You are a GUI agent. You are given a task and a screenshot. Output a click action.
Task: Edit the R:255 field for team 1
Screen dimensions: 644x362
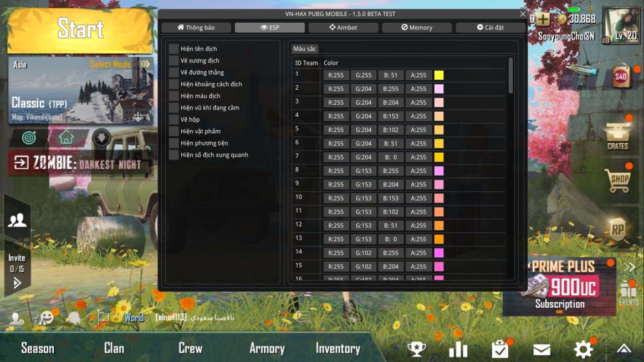(x=336, y=75)
